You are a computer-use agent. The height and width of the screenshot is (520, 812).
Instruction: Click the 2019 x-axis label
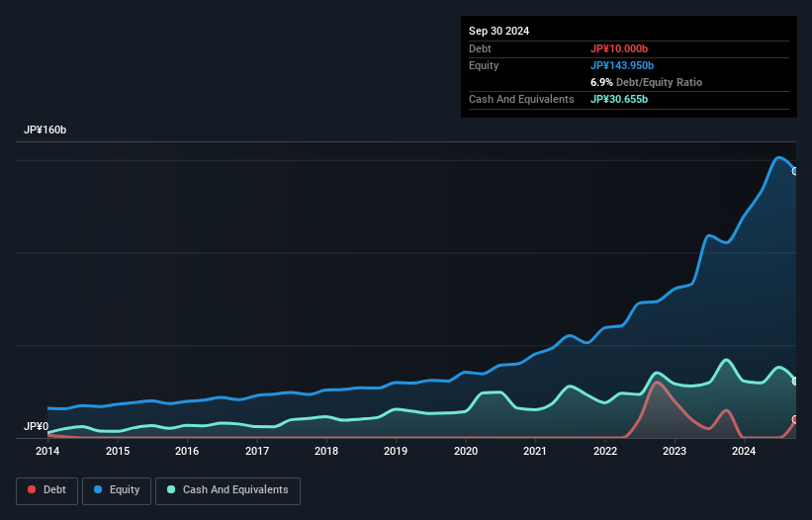point(396,452)
